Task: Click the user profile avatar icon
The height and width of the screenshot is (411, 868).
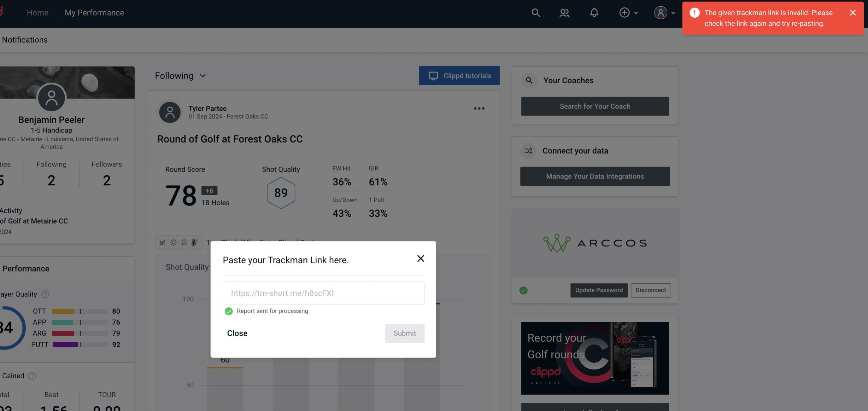Action: tap(660, 12)
